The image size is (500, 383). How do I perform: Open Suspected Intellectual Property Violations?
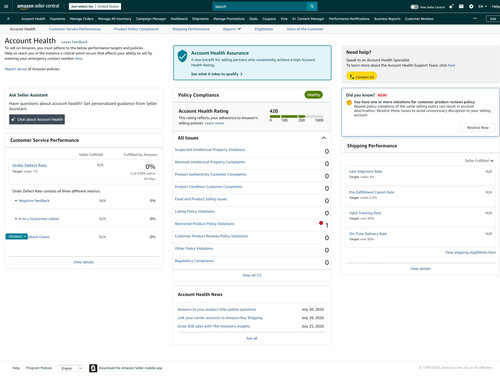coord(210,150)
